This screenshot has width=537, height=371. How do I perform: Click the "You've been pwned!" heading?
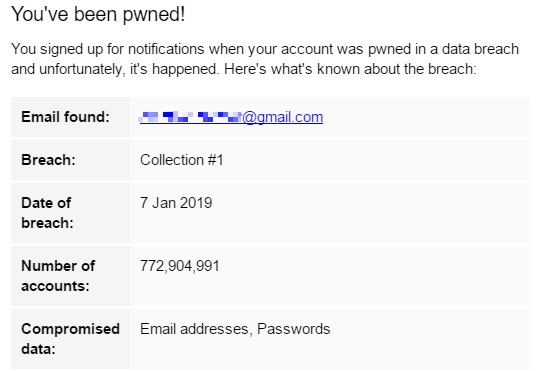point(98,14)
